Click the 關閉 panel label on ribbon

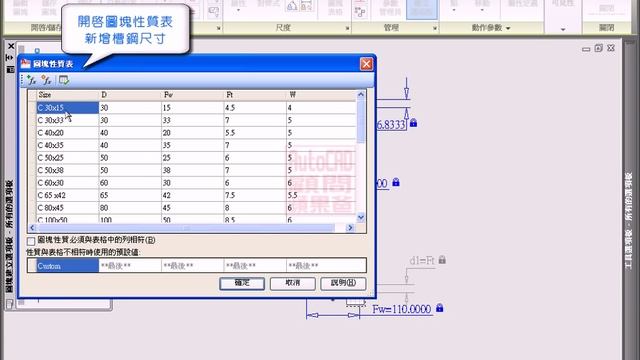tap(607, 28)
